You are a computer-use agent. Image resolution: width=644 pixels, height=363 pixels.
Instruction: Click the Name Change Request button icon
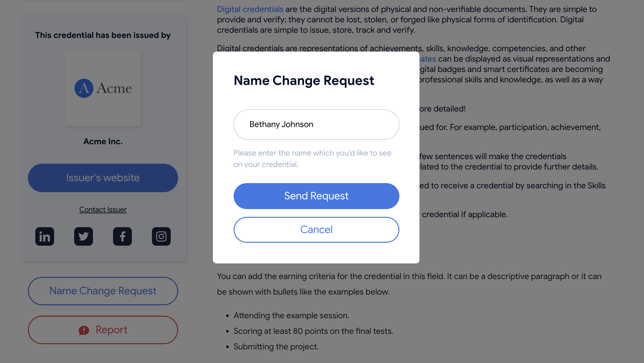click(103, 291)
